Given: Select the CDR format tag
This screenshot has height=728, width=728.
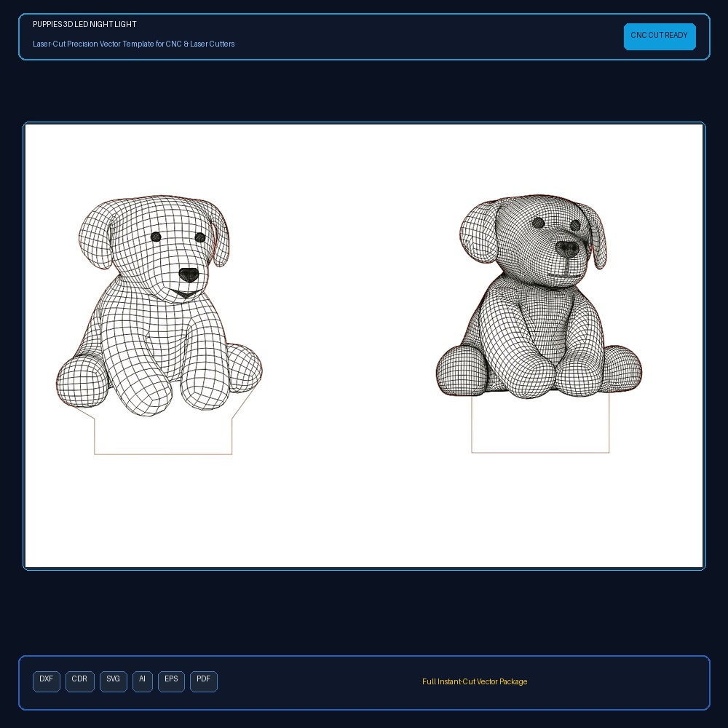Looking at the screenshot, I should click(x=80, y=681).
